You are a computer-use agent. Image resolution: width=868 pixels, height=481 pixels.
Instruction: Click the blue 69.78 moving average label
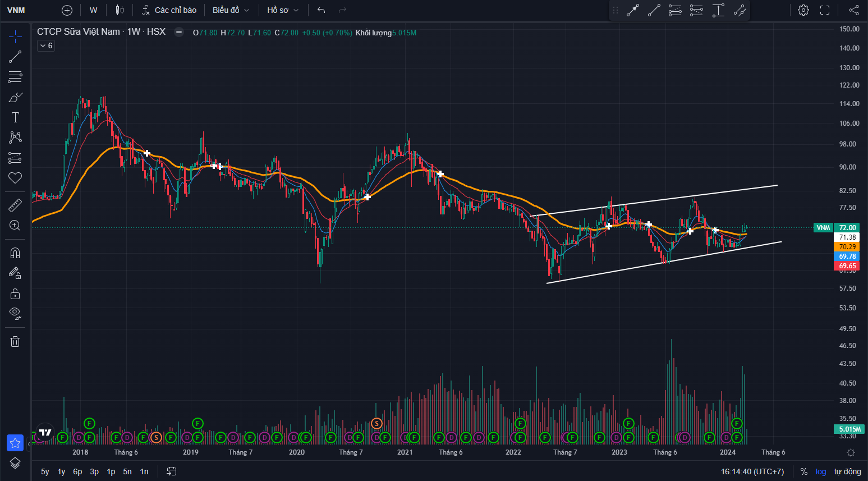847,256
